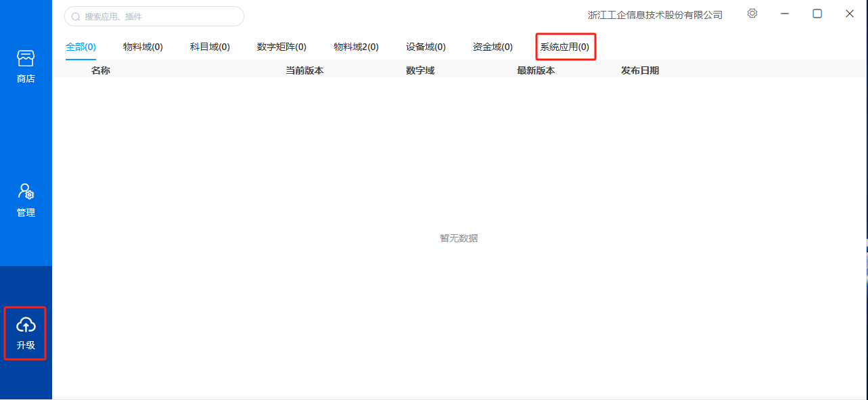Click the 数字域 column header
Image resolution: width=868 pixels, height=400 pixels.
click(x=420, y=70)
